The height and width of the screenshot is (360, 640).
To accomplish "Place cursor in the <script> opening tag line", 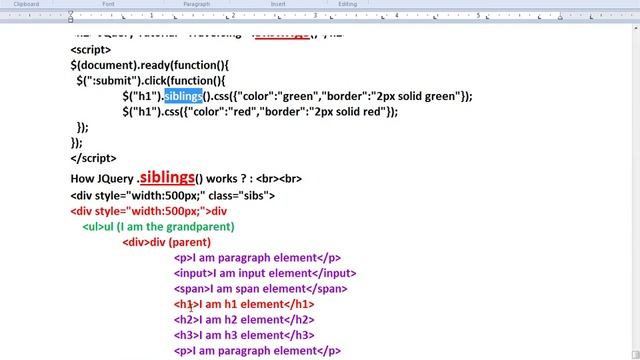I will (91, 50).
